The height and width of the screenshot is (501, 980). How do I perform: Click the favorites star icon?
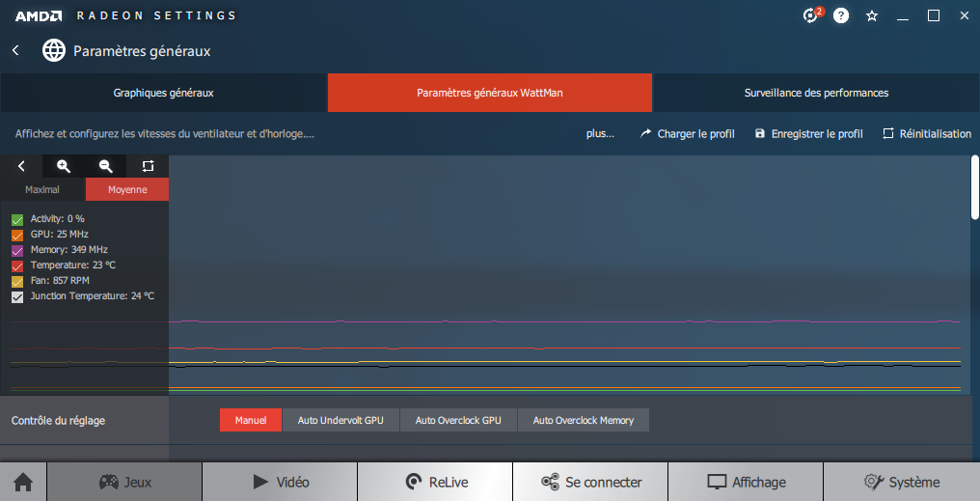tap(872, 15)
